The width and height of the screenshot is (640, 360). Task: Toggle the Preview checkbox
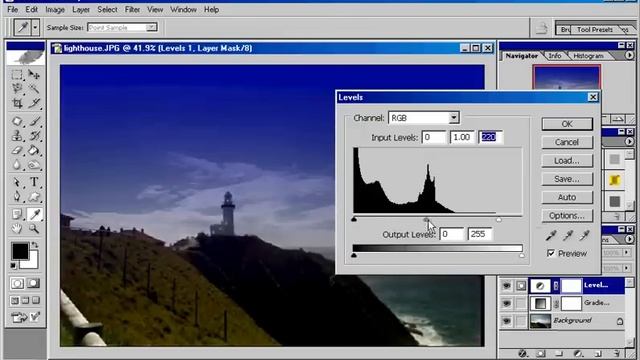pos(551,253)
